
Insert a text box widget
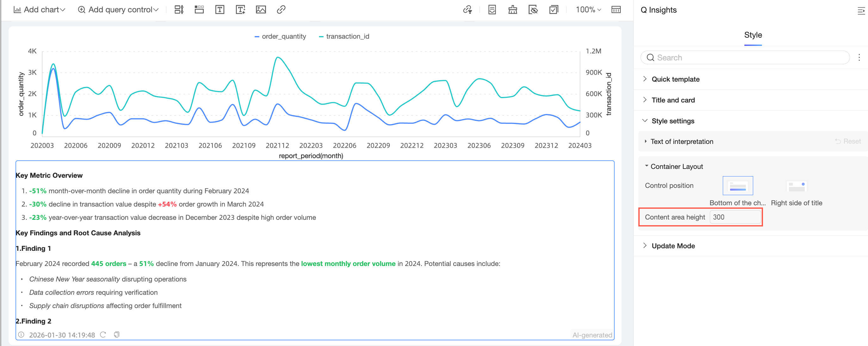(220, 10)
